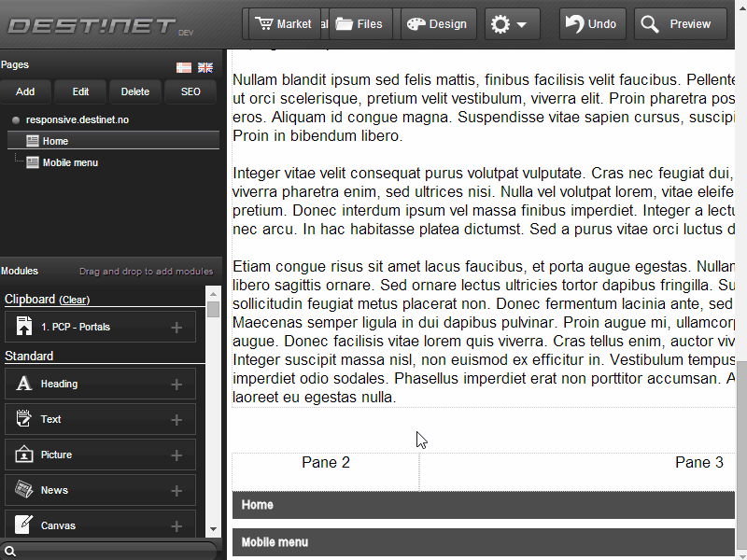Undo the last change
Image resolution: width=747 pixels, height=560 pixels.
592,24
